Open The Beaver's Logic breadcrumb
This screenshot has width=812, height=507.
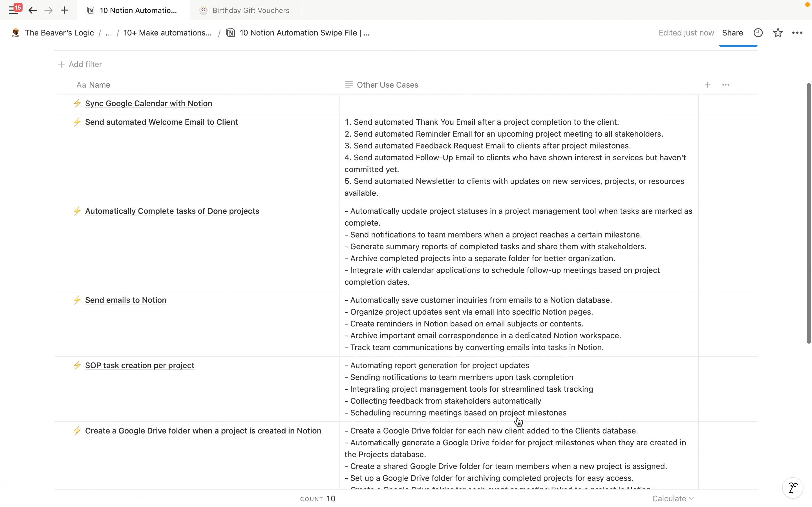point(59,33)
